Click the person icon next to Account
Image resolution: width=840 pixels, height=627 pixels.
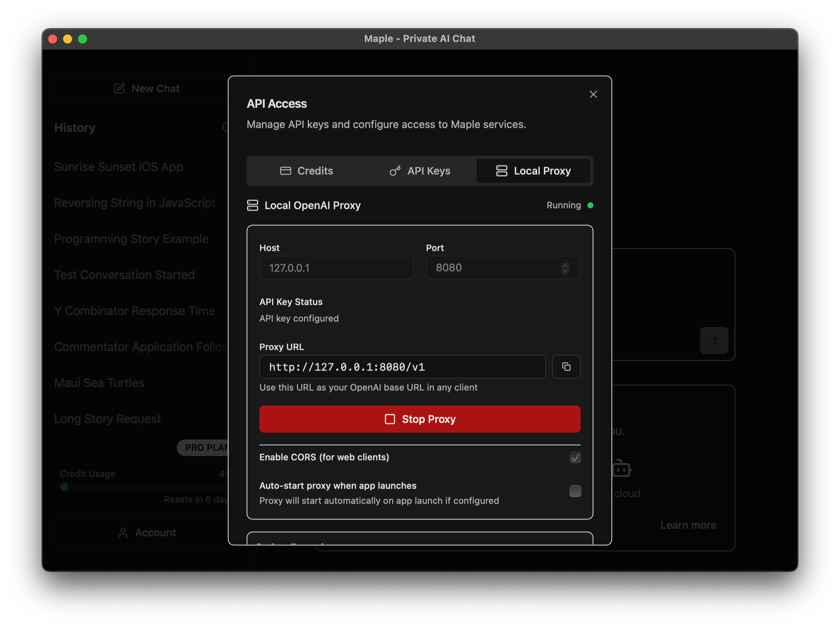coord(123,532)
